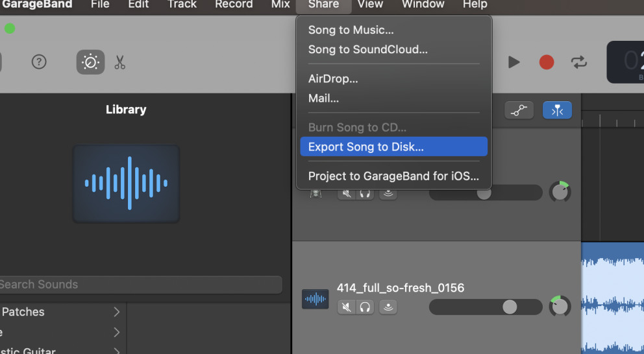The image size is (644, 354).
Task: Enable input monitoring on the upper track
Action: [388, 194]
